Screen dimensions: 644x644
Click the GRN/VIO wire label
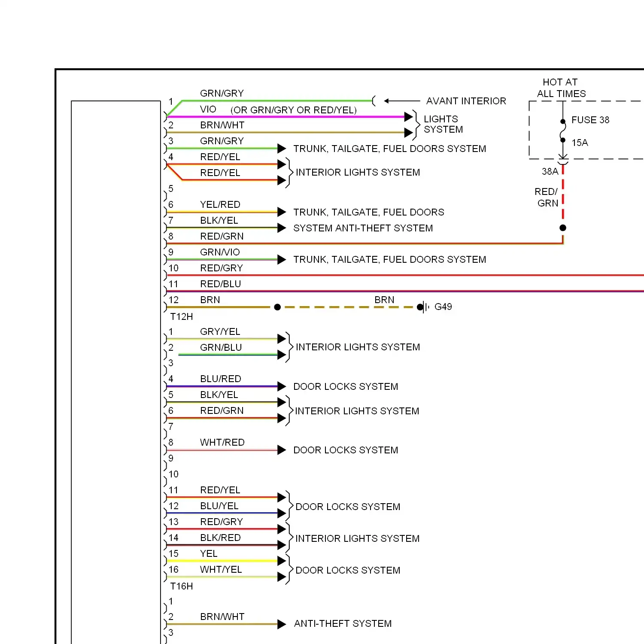pyautogui.click(x=220, y=252)
